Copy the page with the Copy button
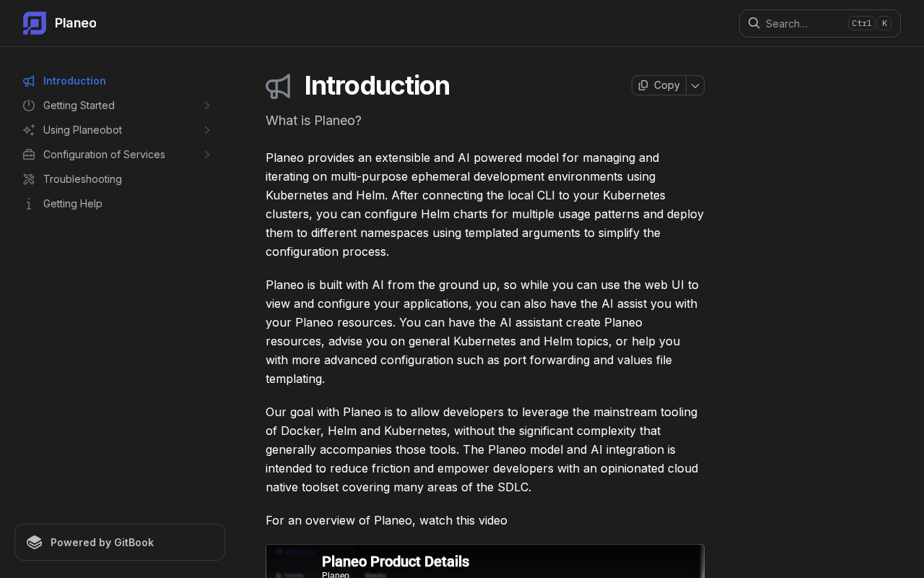 [x=659, y=85]
